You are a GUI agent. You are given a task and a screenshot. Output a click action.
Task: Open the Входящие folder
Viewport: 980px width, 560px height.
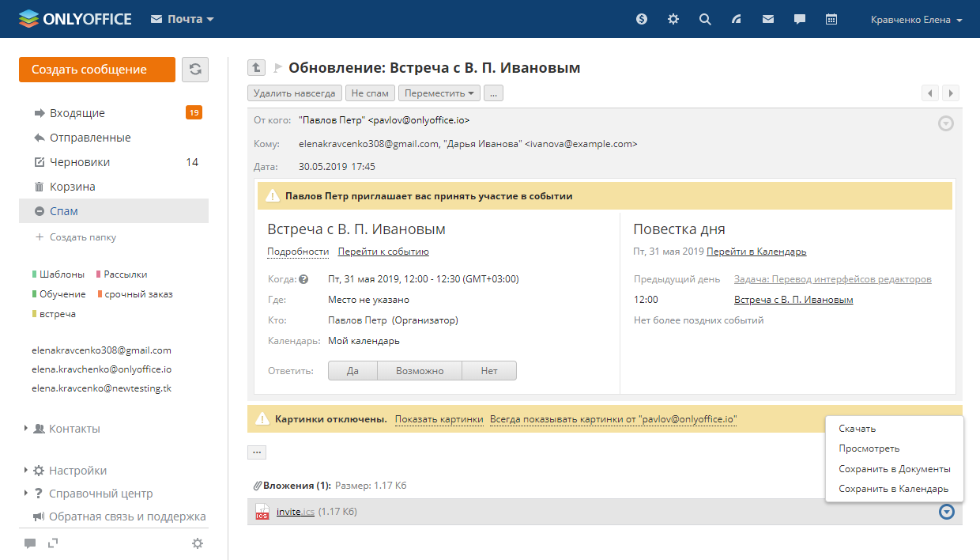77,113
